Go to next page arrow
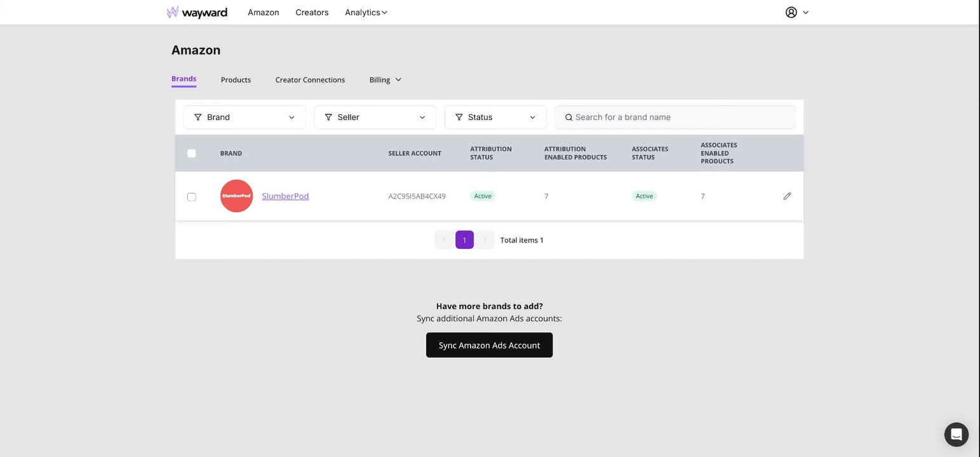Screen dimensions: 980x457 pos(485,240)
